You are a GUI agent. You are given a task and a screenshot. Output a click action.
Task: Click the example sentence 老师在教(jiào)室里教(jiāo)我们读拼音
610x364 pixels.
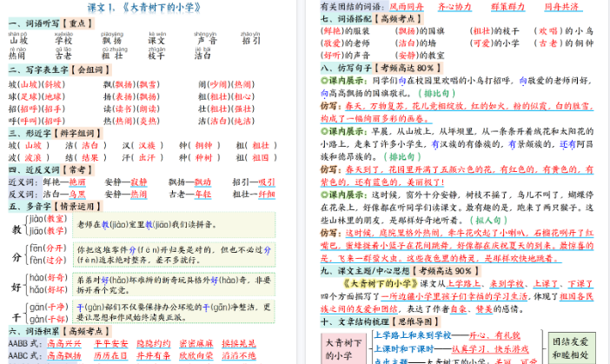[147, 225]
